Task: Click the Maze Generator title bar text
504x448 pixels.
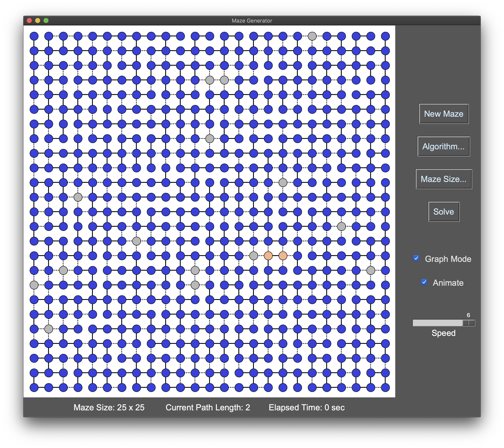Action: (x=252, y=21)
